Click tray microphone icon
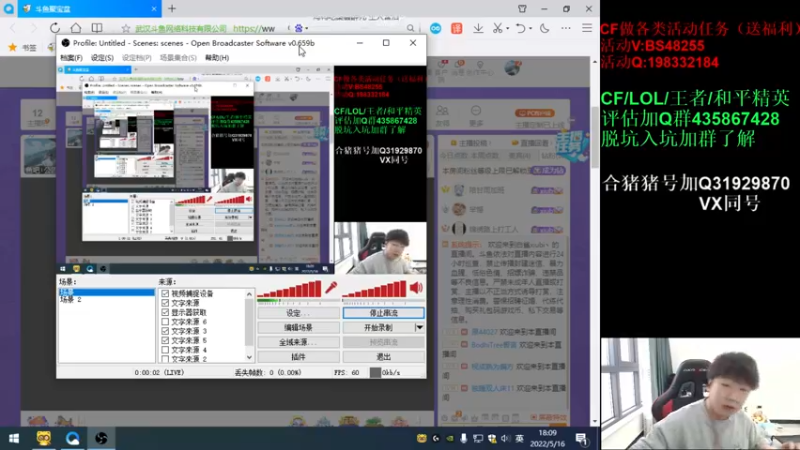The width and height of the screenshot is (800, 450). pyautogui.click(x=463, y=438)
